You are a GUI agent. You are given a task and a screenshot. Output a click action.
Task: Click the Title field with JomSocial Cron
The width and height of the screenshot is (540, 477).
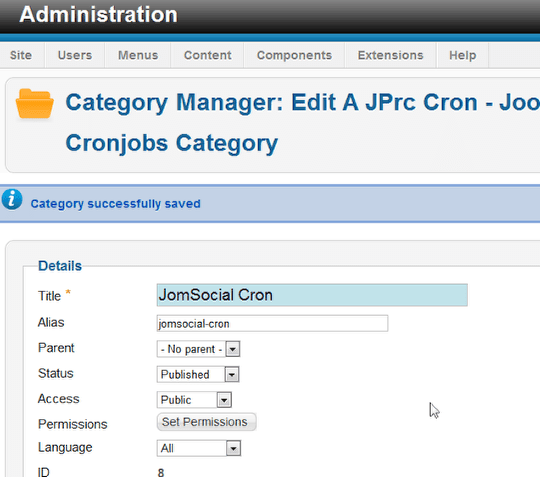[x=312, y=295]
